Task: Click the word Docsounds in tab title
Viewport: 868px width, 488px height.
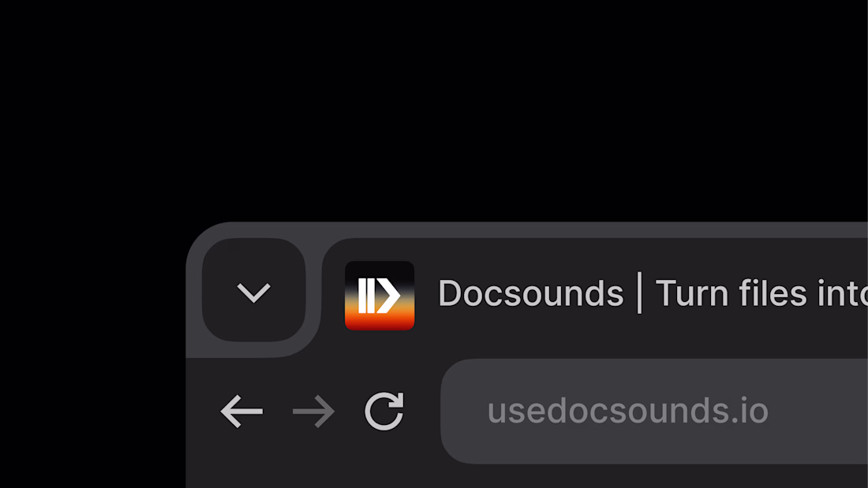Action: click(531, 293)
